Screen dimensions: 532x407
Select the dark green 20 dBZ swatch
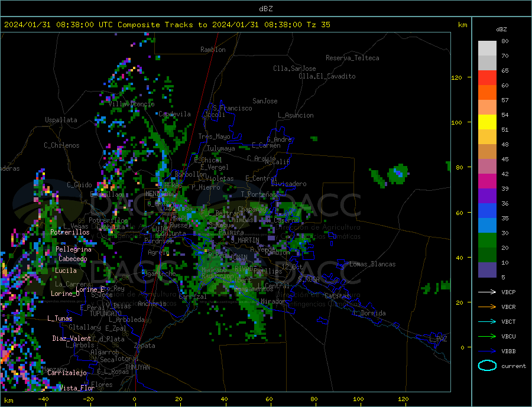[x=487, y=255]
